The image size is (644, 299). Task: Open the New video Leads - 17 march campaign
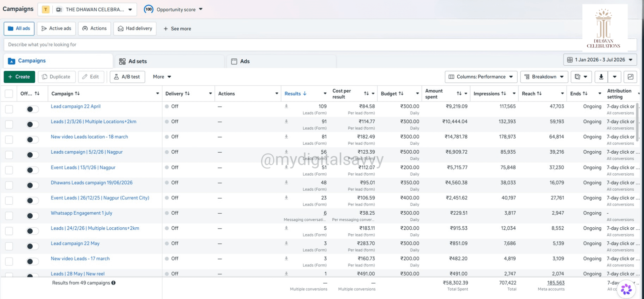click(80, 259)
